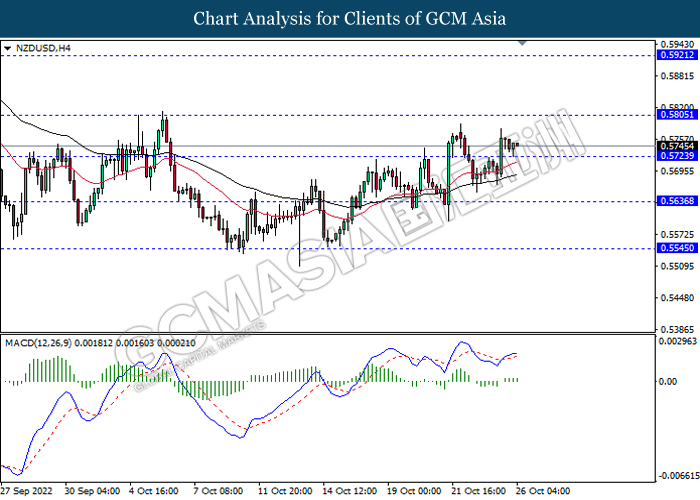Click the 27 Sep 2022 date label

(27, 491)
